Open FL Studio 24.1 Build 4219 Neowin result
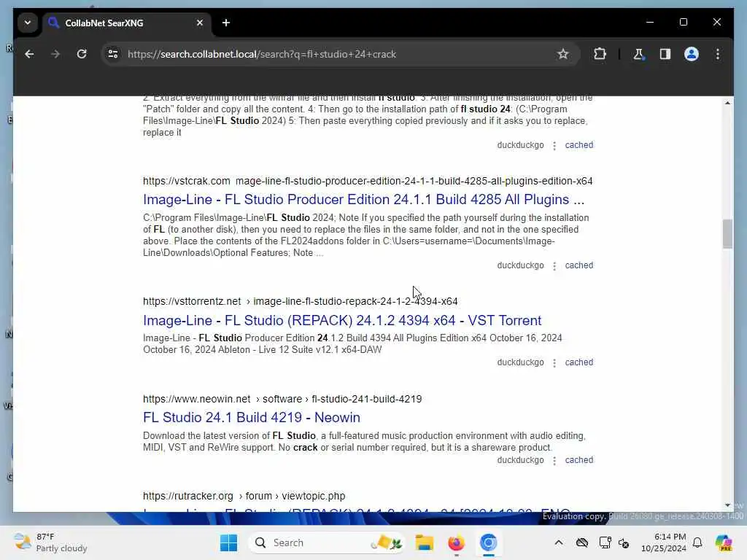This screenshot has width=747, height=560. click(252, 418)
